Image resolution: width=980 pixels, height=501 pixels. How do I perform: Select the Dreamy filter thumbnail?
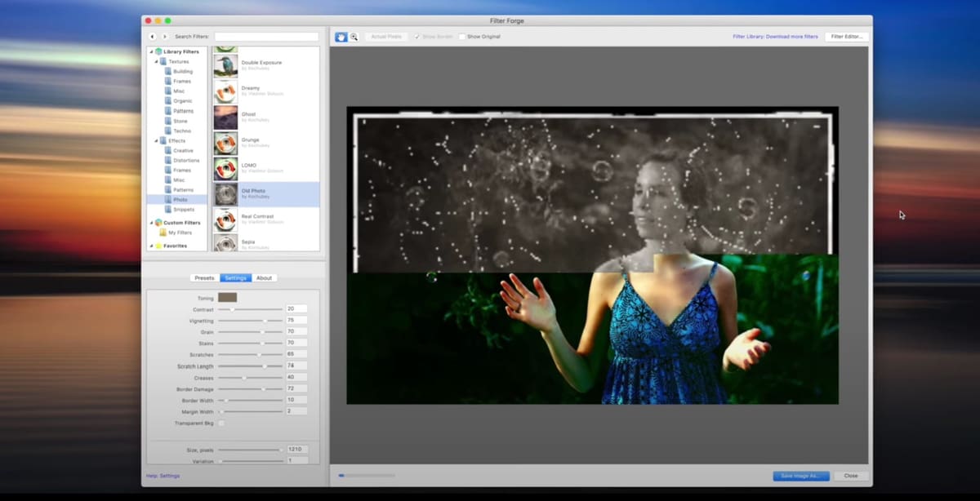click(x=225, y=91)
